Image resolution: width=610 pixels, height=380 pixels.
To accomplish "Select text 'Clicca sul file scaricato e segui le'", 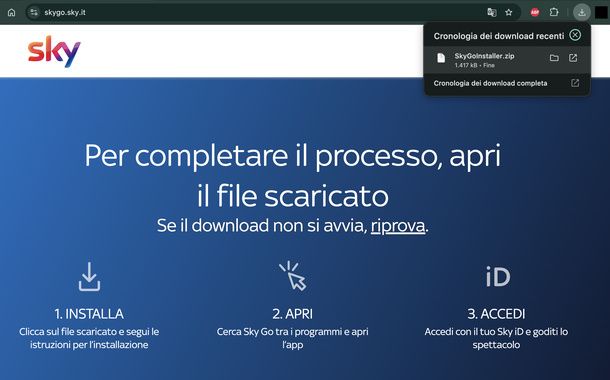I will [x=89, y=332].
